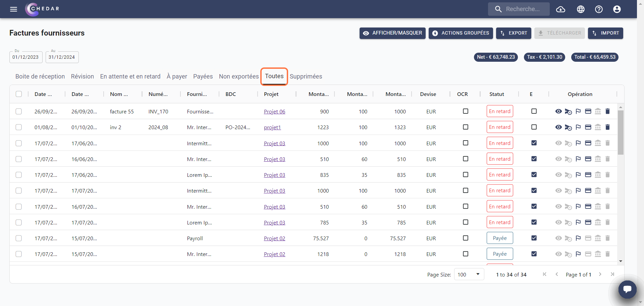Click the Au end date field
The image size is (644, 306).
[62, 57]
